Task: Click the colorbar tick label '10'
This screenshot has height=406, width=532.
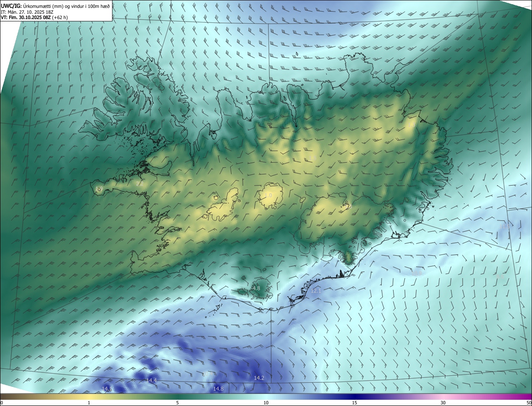Action: coord(266,403)
